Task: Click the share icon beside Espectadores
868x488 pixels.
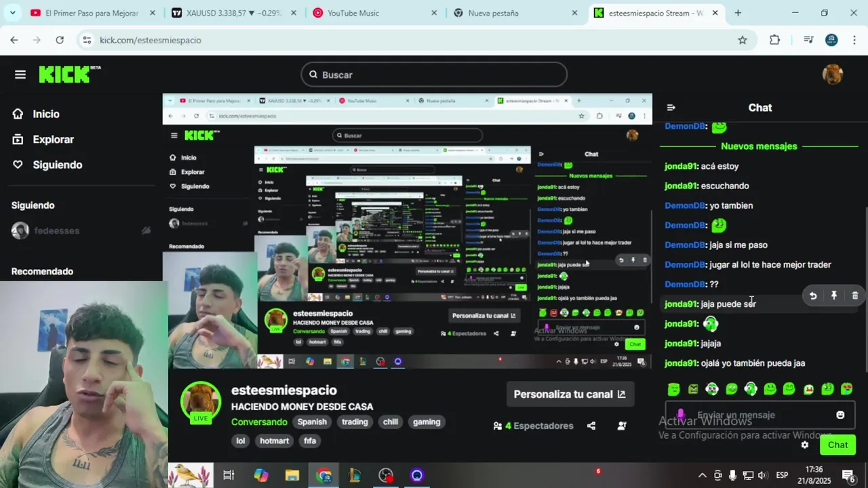Action: coord(591,426)
